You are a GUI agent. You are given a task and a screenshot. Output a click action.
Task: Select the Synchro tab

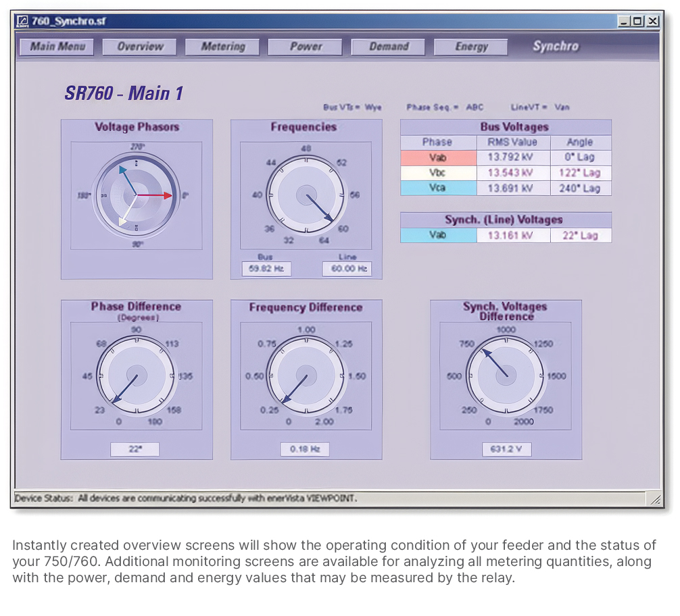(556, 47)
